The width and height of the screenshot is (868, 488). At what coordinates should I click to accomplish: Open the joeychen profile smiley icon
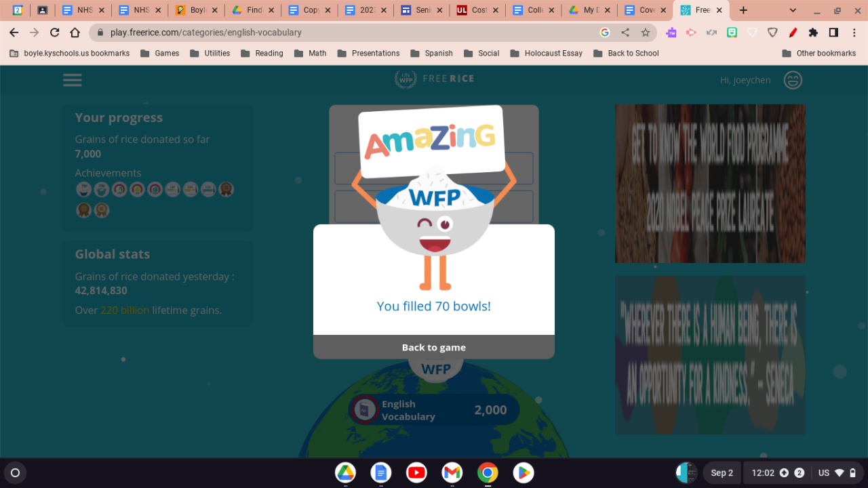(x=793, y=80)
